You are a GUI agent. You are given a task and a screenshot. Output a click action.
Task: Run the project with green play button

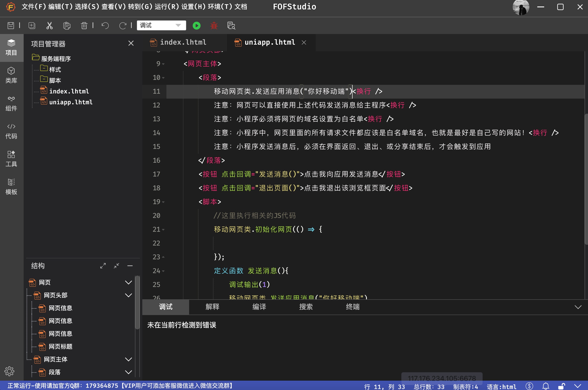196,26
